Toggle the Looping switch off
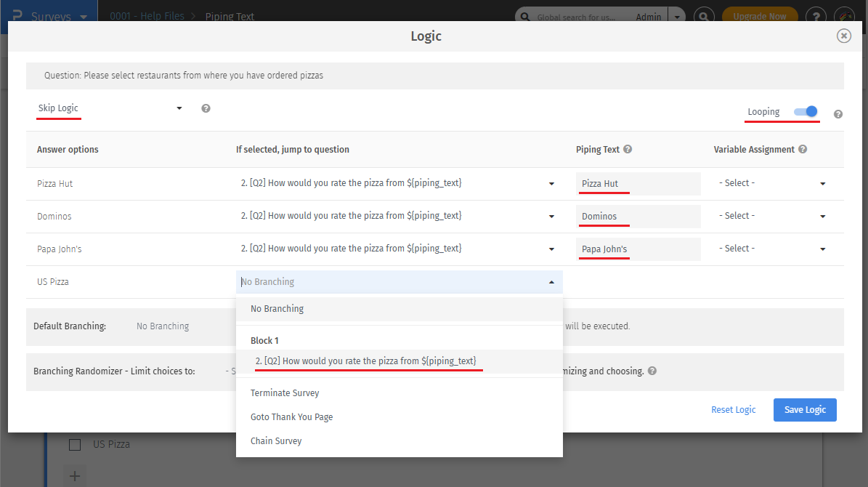 click(806, 112)
